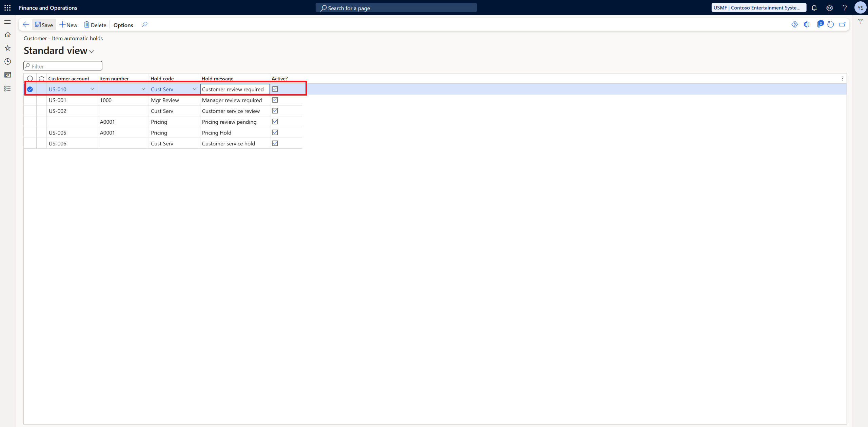Save the current record
This screenshot has height=427, width=868.
(x=44, y=24)
